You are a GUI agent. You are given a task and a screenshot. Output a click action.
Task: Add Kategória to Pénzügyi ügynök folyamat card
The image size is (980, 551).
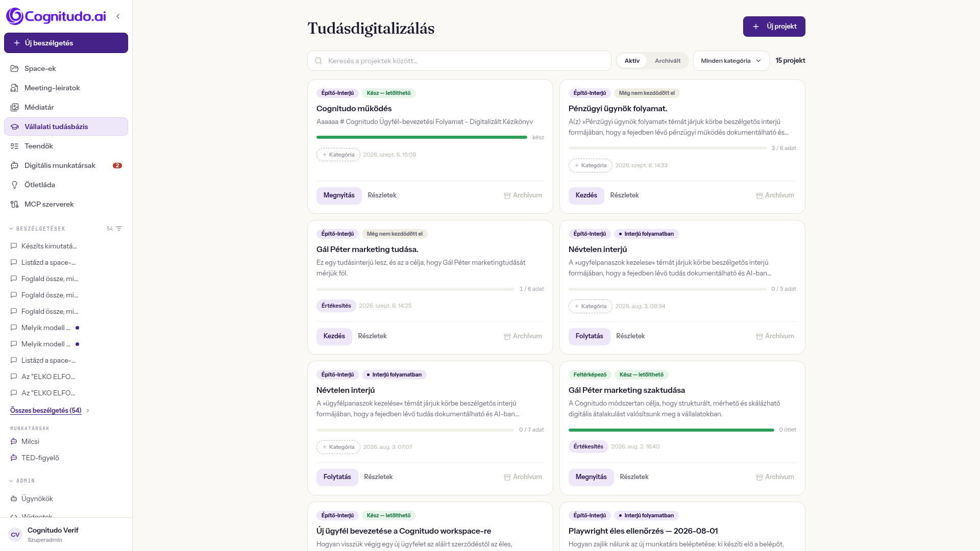[x=591, y=165]
